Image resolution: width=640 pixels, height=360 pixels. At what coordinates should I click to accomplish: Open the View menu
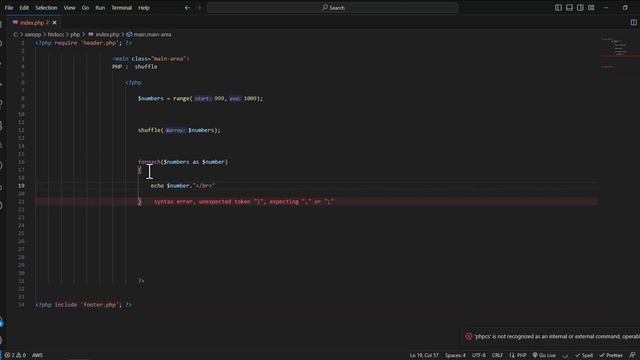click(x=69, y=7)
